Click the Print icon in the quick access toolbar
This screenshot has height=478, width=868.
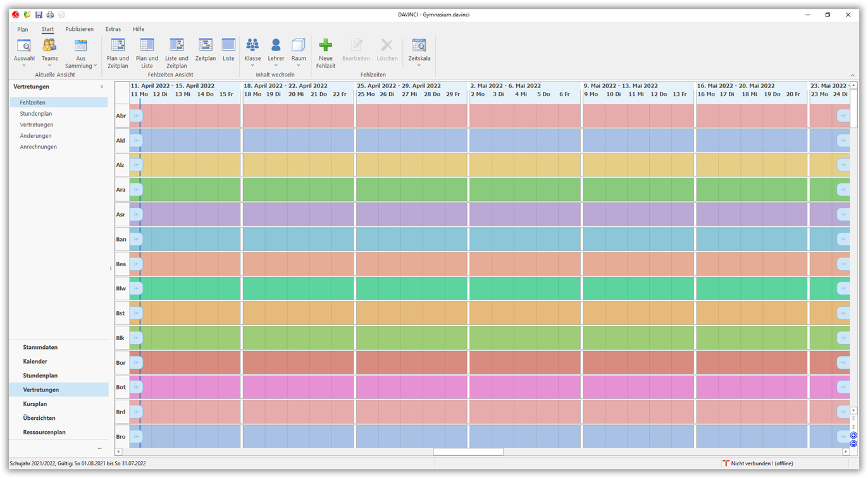click(x=50, y=14)
